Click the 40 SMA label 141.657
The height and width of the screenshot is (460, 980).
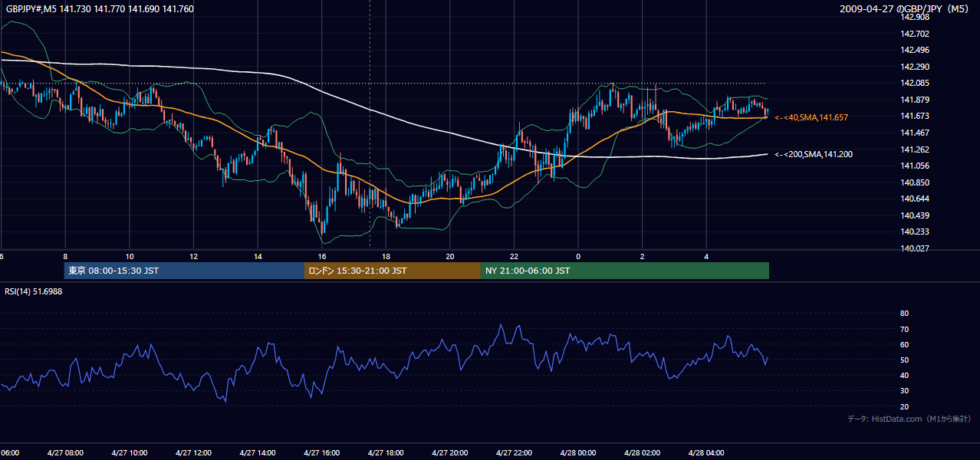point(811,117)
